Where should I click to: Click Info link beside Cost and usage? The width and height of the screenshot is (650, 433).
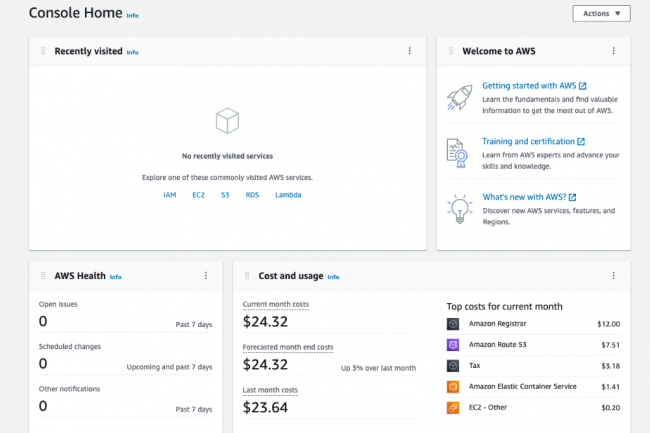333,277
